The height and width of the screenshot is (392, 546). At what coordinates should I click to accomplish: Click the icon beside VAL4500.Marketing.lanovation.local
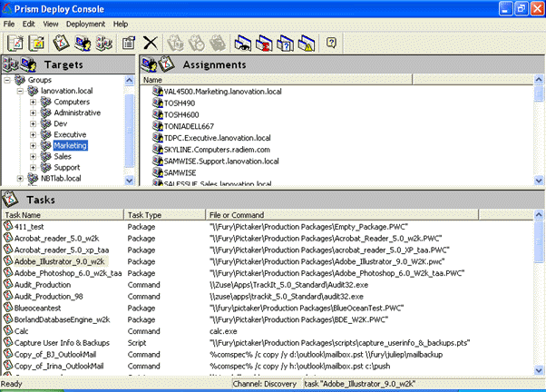pos(158,92)
